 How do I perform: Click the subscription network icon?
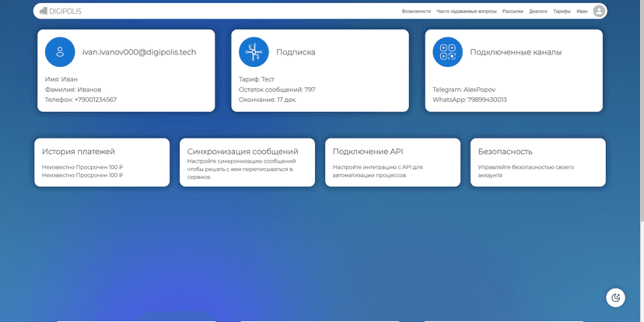254,52
